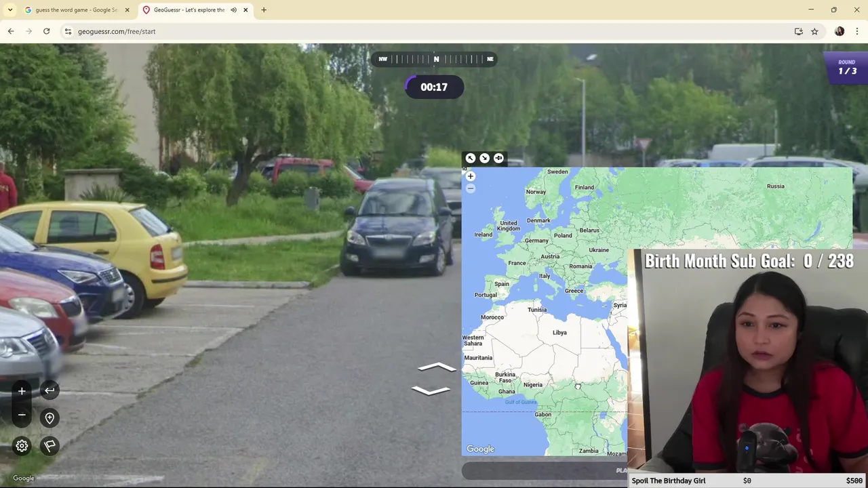This screenshot has height=488, width=868.
Task: Open the Google logo link on the map
Action: coord(481,449)
